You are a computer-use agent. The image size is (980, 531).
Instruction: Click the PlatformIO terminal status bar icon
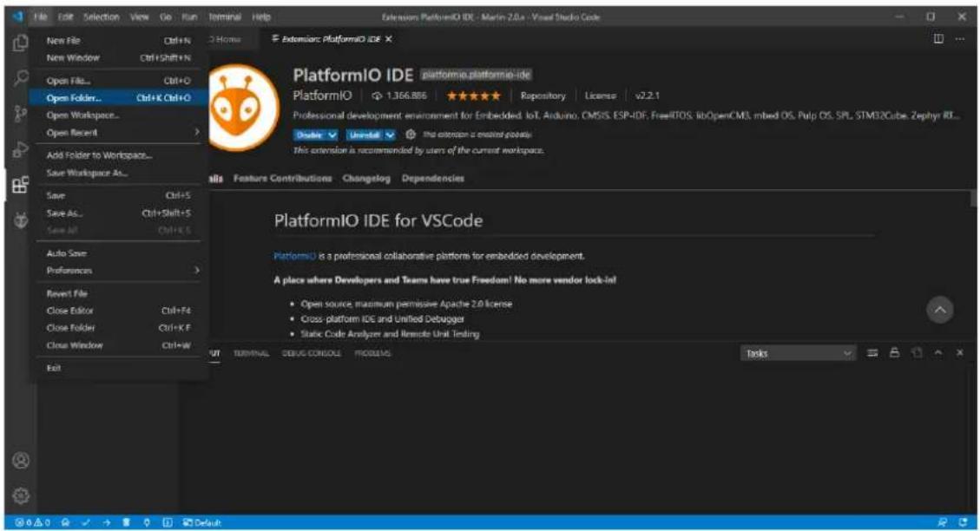coord(167,522)
